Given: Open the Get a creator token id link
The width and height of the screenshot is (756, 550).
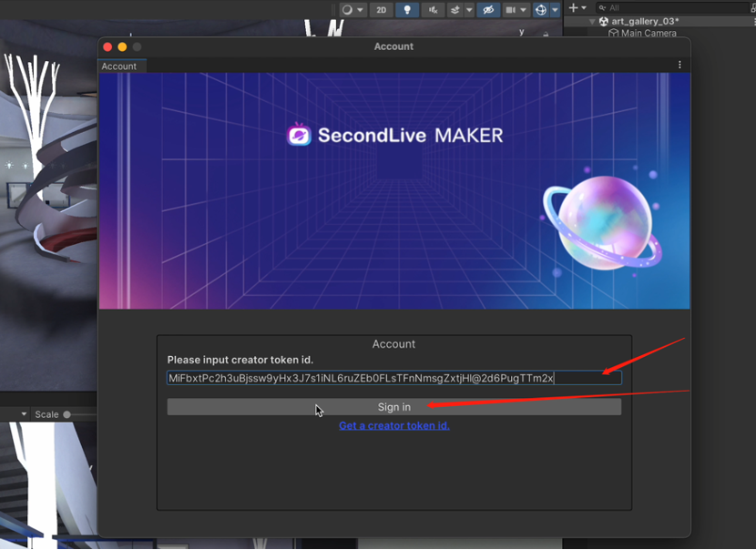Looking at the screenshot, I should (x=393, y=425).
